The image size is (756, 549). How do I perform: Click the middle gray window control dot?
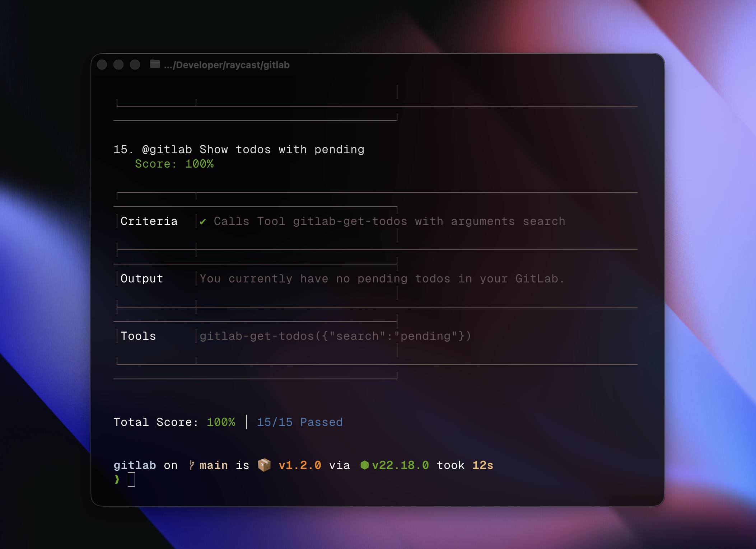pyautogui.click(x=118, y=65)
